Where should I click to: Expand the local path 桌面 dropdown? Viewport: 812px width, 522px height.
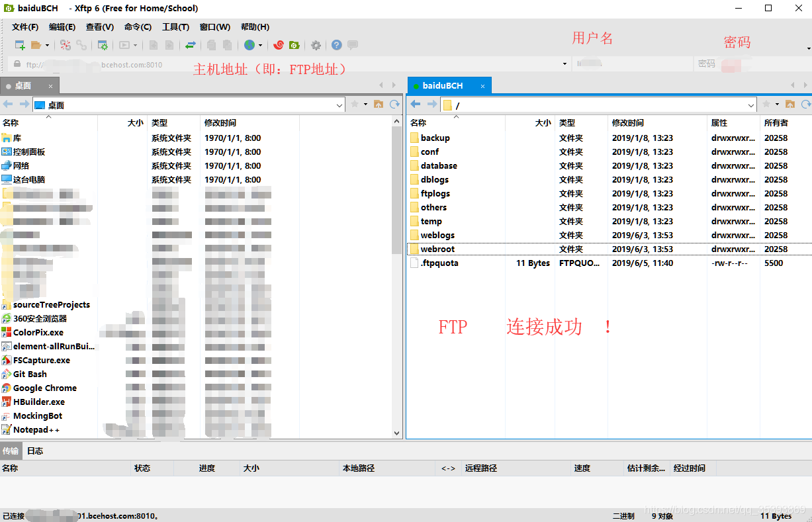(x=339, y=105)
